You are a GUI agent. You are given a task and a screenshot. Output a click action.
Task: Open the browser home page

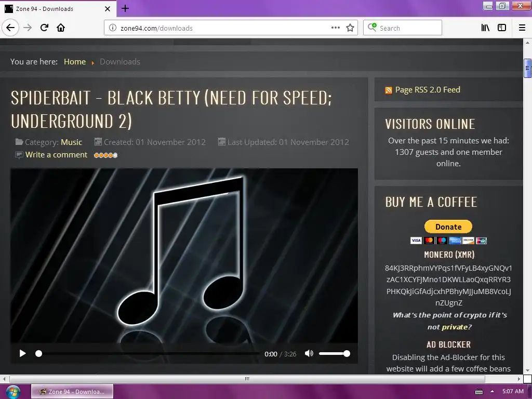61,28
